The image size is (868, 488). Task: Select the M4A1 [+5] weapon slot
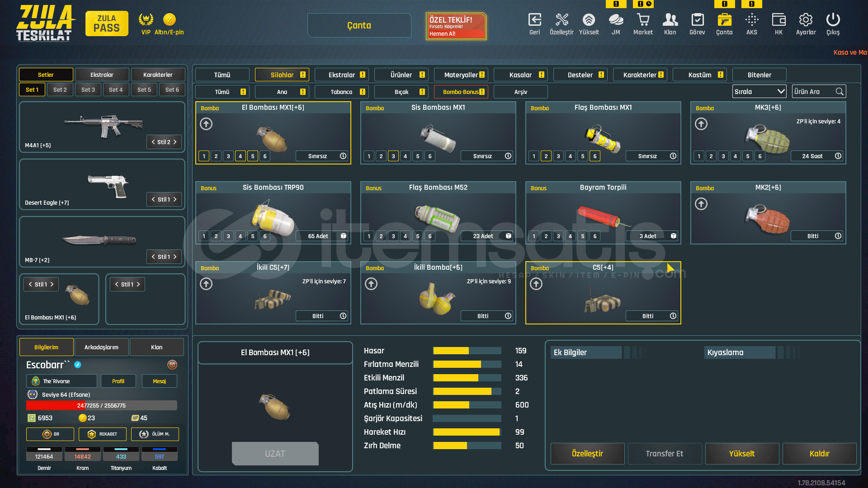(x=102, y=127)
